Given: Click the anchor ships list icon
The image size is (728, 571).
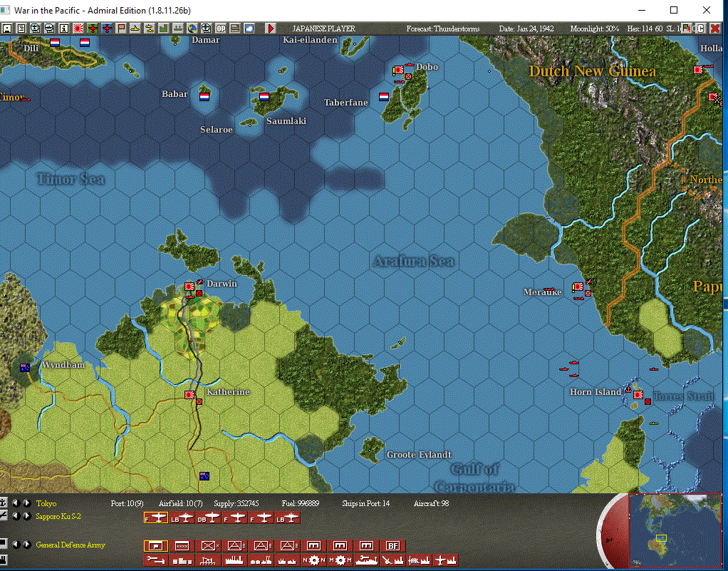Looking at the screenshot, I should click(x=4, y=503).
